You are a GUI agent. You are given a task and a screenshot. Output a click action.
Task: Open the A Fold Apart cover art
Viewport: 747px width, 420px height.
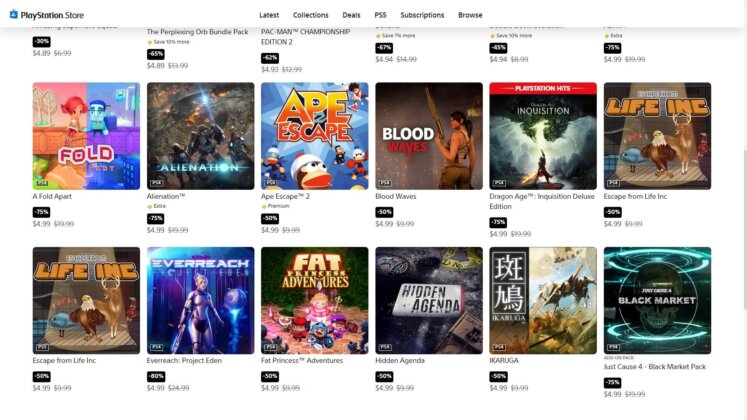(x=86, y=136)
